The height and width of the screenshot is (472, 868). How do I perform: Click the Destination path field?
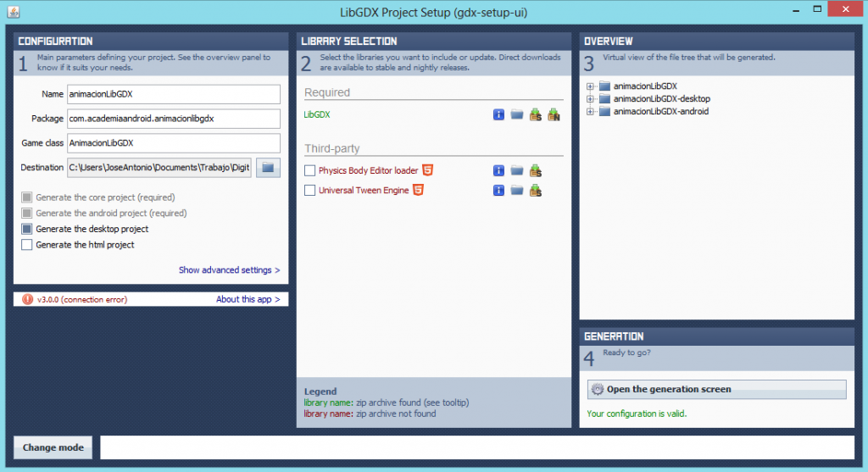(159, 167)
